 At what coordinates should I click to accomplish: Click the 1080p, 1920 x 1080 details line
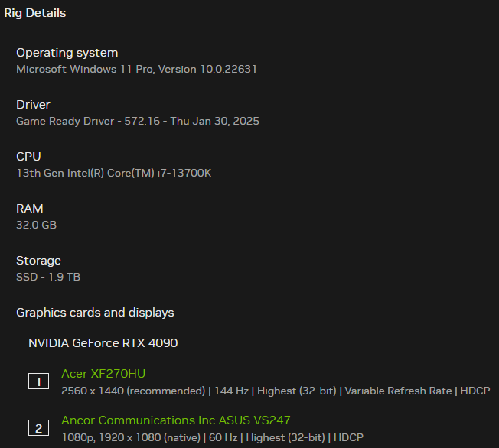coord(212,437)
